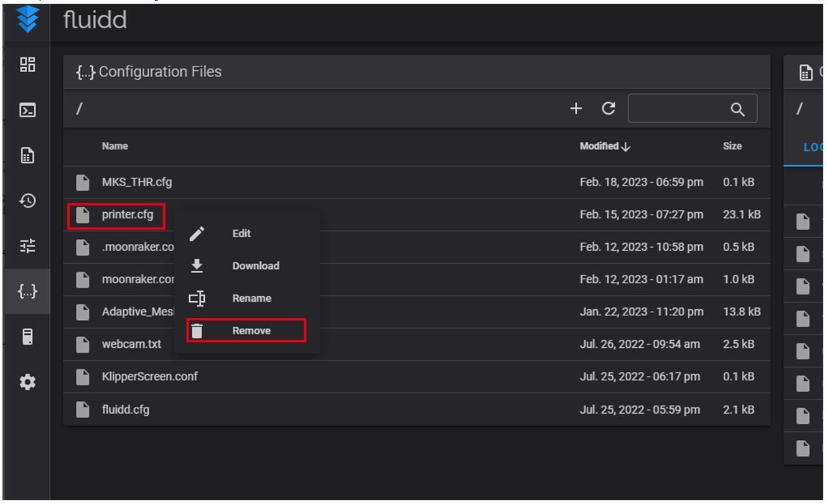The image size is (827, 504).
Task: Open the MKS_THR.cfg file
Action: (137, 183)
